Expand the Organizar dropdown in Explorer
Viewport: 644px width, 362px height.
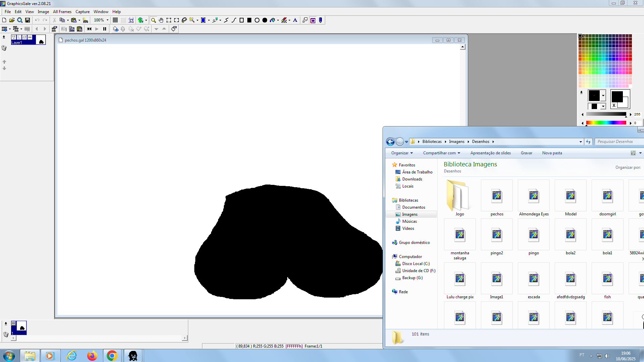point(402,153)
